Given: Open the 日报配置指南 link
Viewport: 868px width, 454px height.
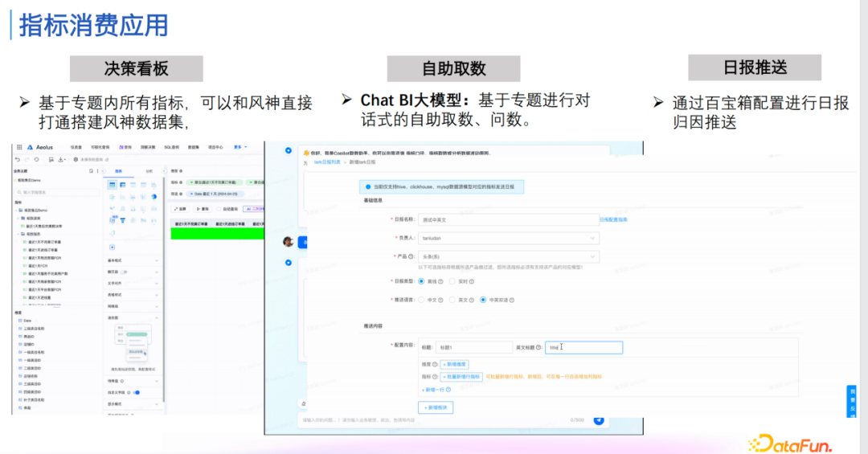Looking at the screenshot, I should tap(613, 220).
